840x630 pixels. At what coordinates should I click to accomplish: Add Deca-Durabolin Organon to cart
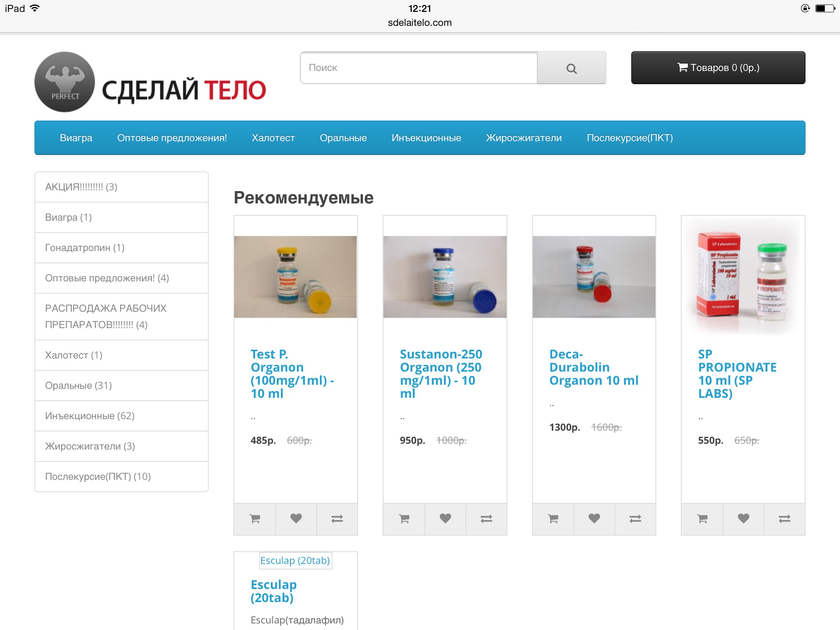tap(553, 519)
